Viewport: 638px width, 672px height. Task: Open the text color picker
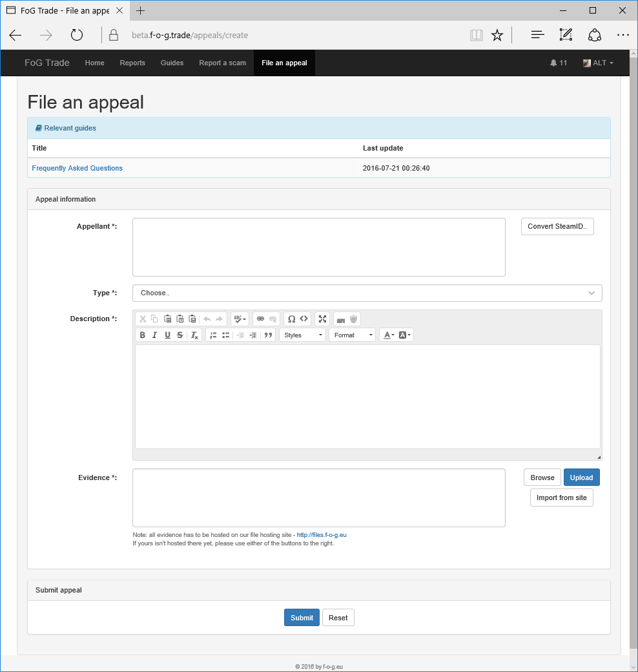coord(389,335)
